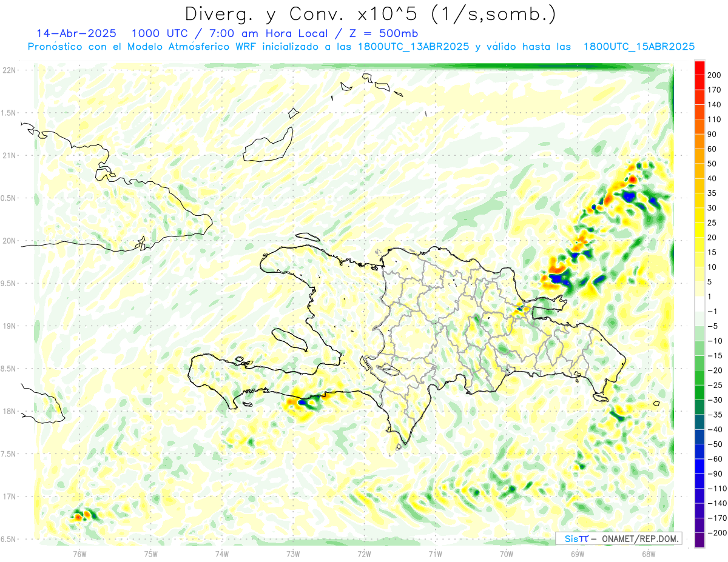Click the '7.5N' latitude label
Image resolution: width=728 pixels, height=562 pixels.
pyautogui.click(x=9, y=454)
